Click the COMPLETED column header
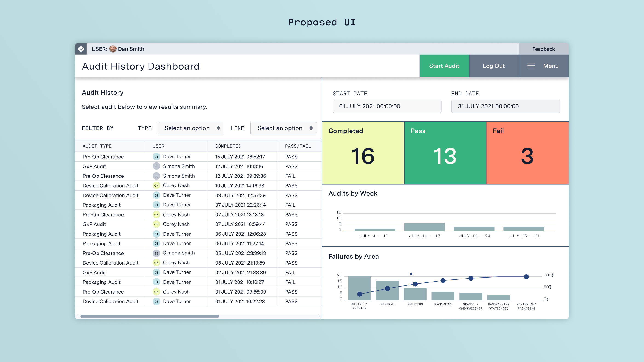The width and height of the screenshot is (644, 362). (x=228, y=146)
